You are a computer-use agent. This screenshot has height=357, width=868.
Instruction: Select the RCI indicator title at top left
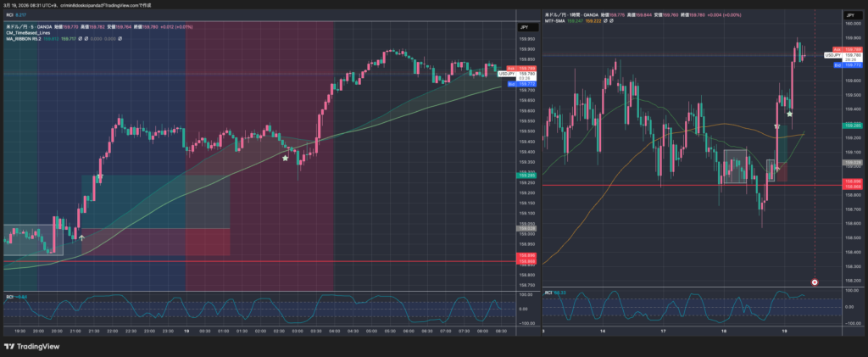(x=8, y=15)
